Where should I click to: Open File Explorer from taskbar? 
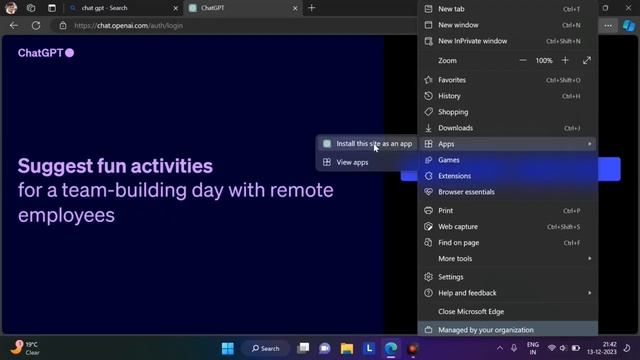[347, 348]
